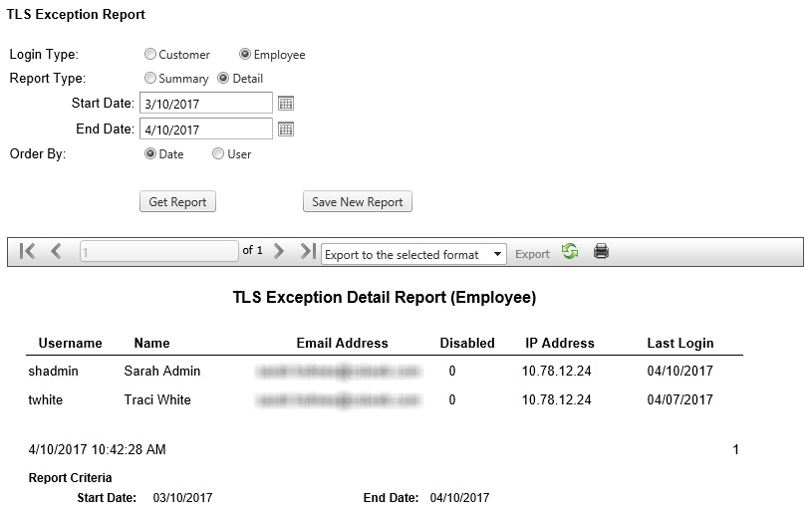Go to previous report page

tap(57, 252)
